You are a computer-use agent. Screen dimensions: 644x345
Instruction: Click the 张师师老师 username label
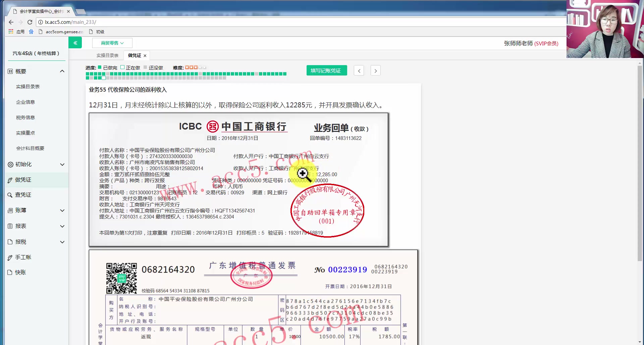[x=518, y=44]
